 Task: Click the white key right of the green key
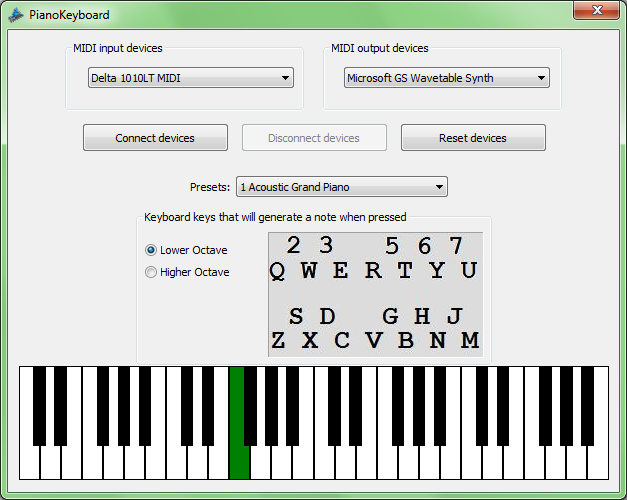[260, 465]
